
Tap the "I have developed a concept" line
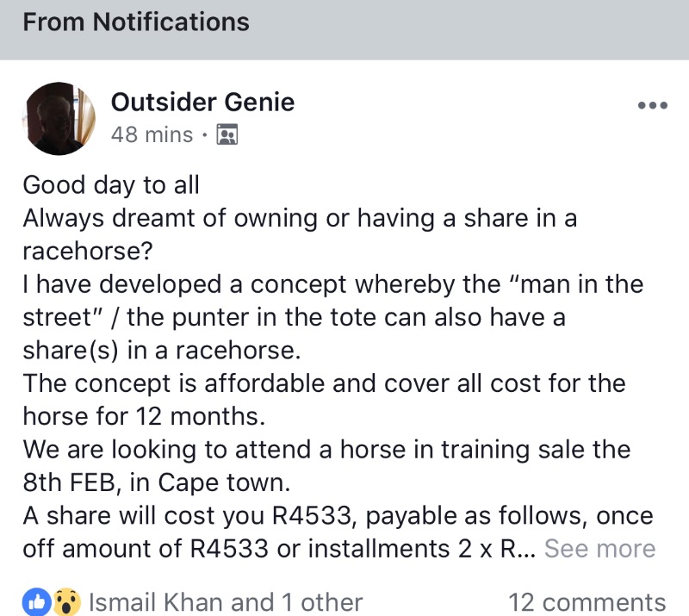332,283
